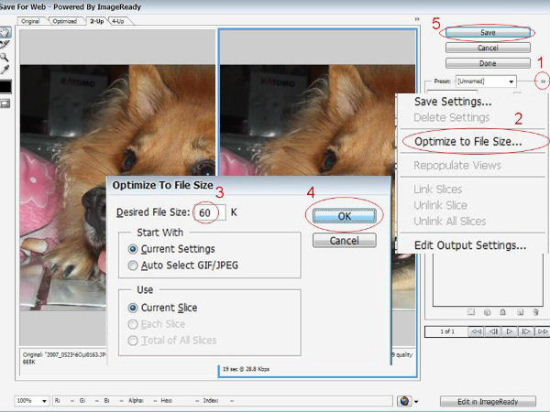The width and height of the screenshot is (550, 412).
Task: Click the '688K' original file size text
Action: coord(29,362)
